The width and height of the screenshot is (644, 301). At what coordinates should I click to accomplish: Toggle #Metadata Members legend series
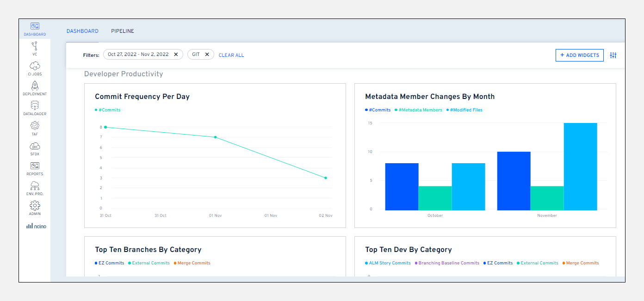420,110
